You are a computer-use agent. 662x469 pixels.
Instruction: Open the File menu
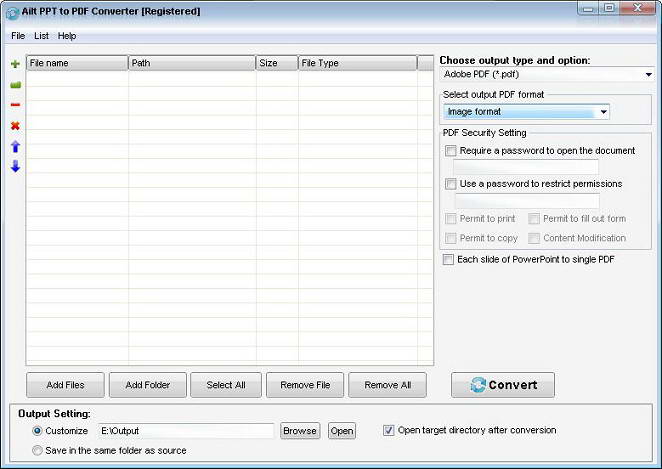18,36
